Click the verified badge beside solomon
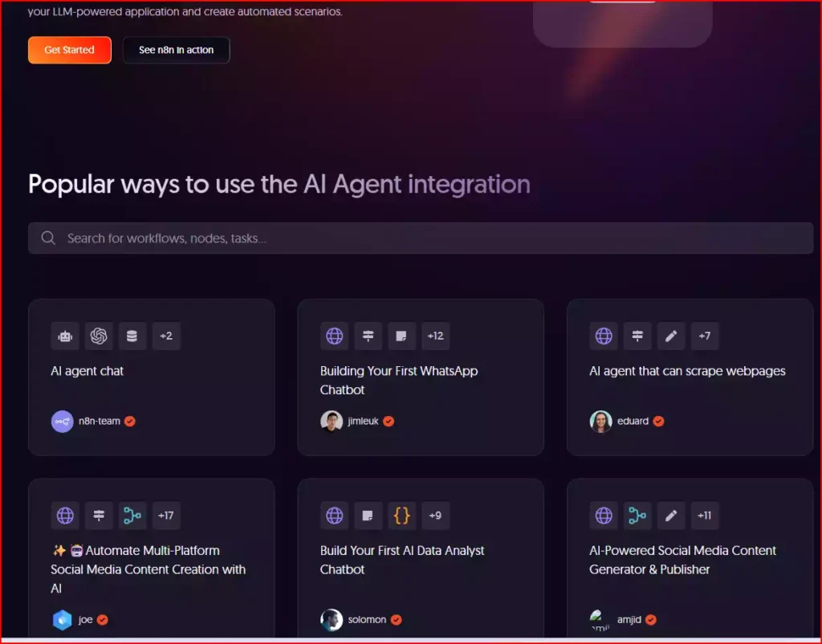The image size is (822, 644). tap(397, 620)
